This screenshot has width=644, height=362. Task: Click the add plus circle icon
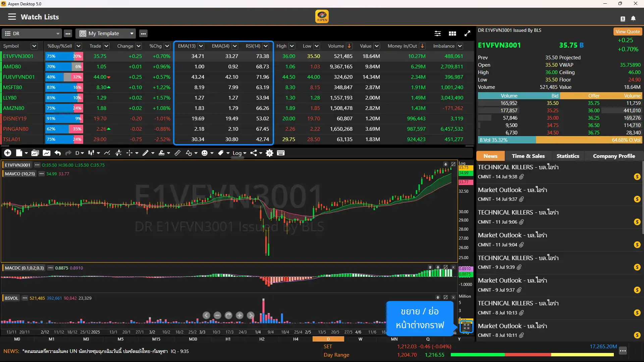(x=8, y=153)
